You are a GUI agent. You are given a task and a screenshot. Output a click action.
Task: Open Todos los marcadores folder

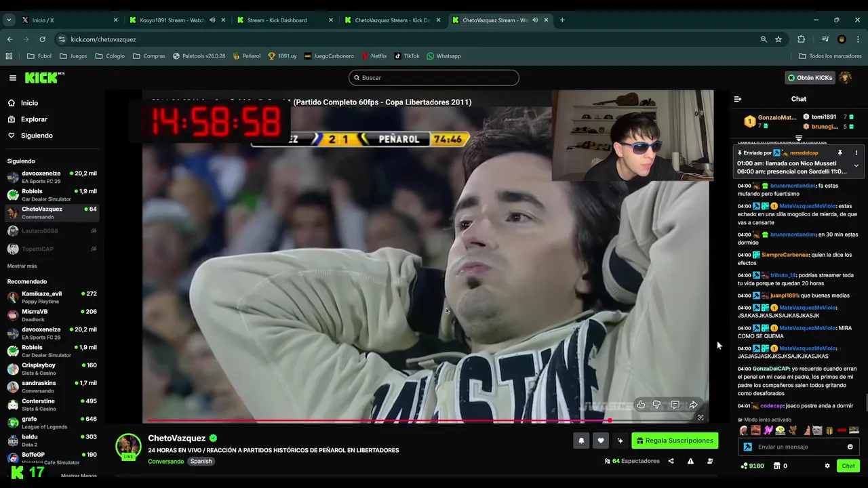click(x=830, y=56)
